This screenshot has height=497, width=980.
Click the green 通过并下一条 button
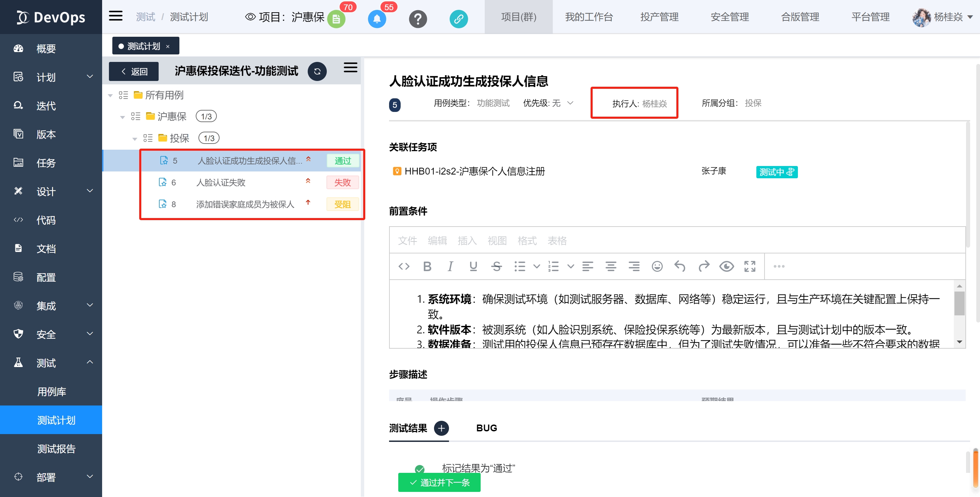[x=439, y=482]
